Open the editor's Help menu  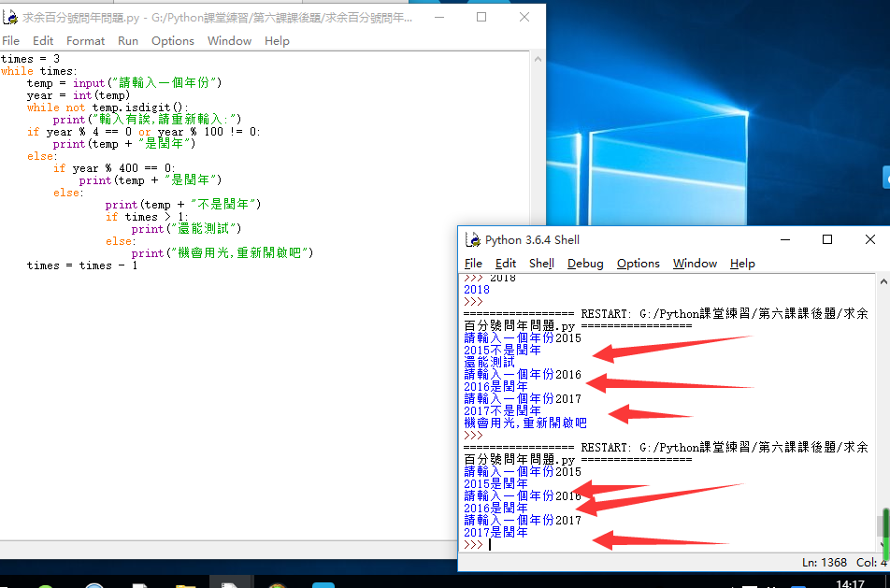tap(277, 41)
